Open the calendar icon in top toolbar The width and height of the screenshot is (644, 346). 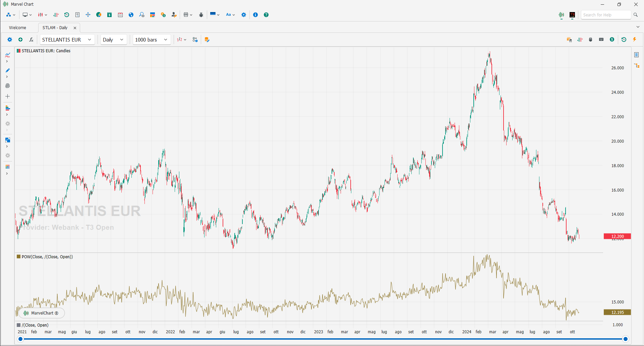click(x=120, y=15)
